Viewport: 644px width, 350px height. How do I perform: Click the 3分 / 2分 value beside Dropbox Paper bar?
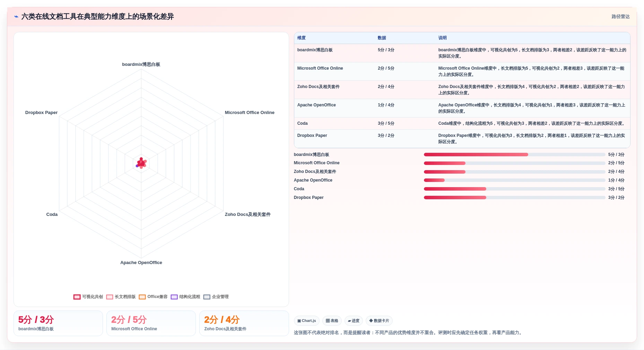click(x=616, y=198)
